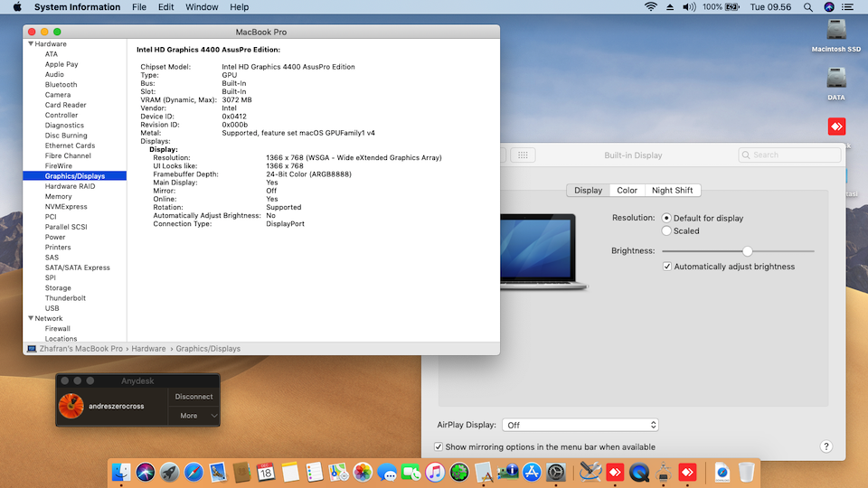Click MacBook display thumbnail image
Screen dimensions: 868x488
[543, 251]
